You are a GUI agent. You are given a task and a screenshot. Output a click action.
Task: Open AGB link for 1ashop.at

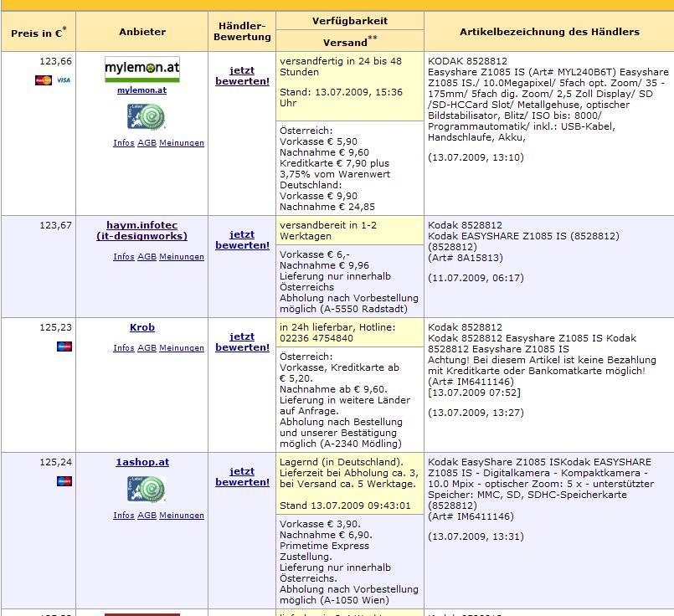147,516
